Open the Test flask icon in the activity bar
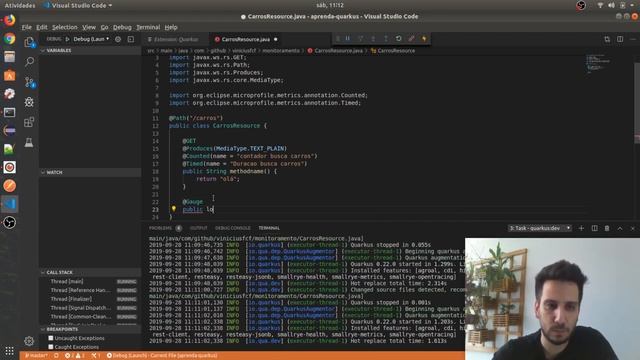This screenshot has height=360, width=640. 29,142
